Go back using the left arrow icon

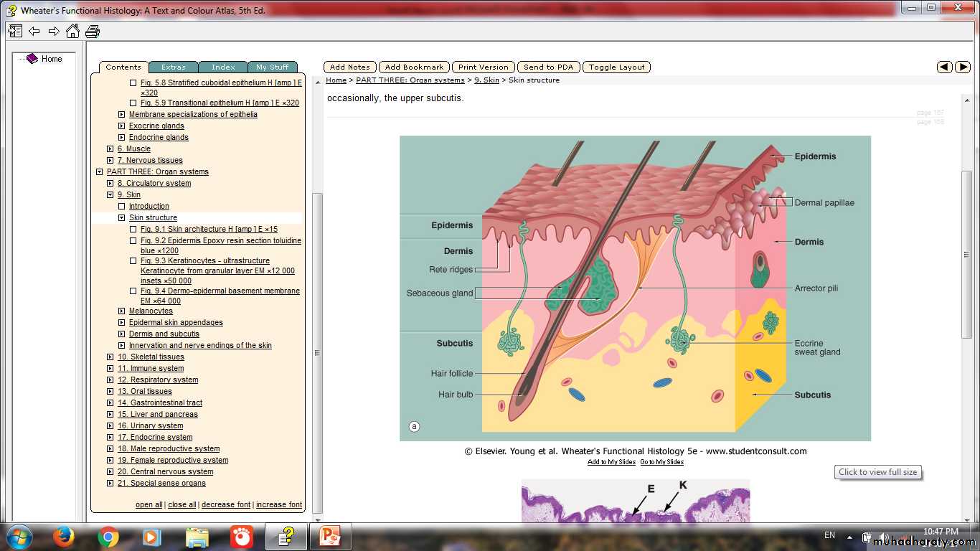point(34,31)
